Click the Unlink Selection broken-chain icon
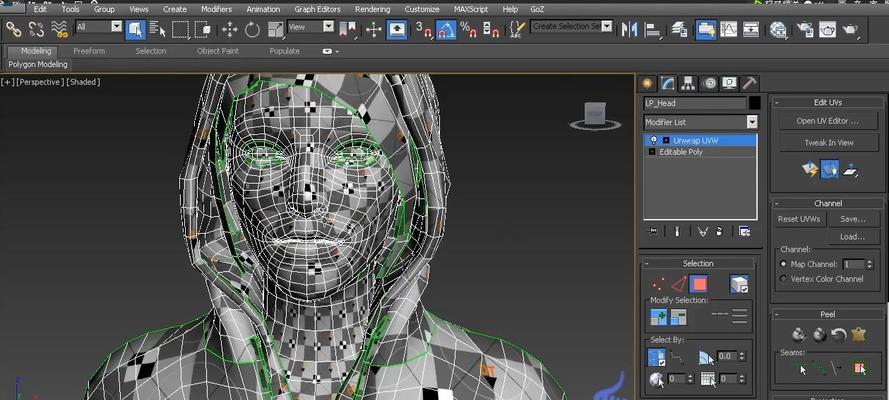Image resolution: width=889 pixels, height=400 pixels. coord(36,28)
